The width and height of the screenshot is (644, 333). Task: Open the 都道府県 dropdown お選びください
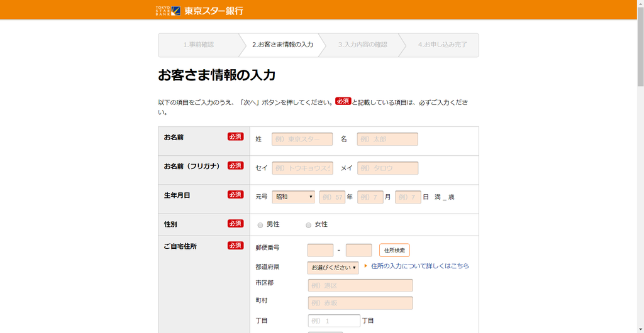[x=333, y=268]
